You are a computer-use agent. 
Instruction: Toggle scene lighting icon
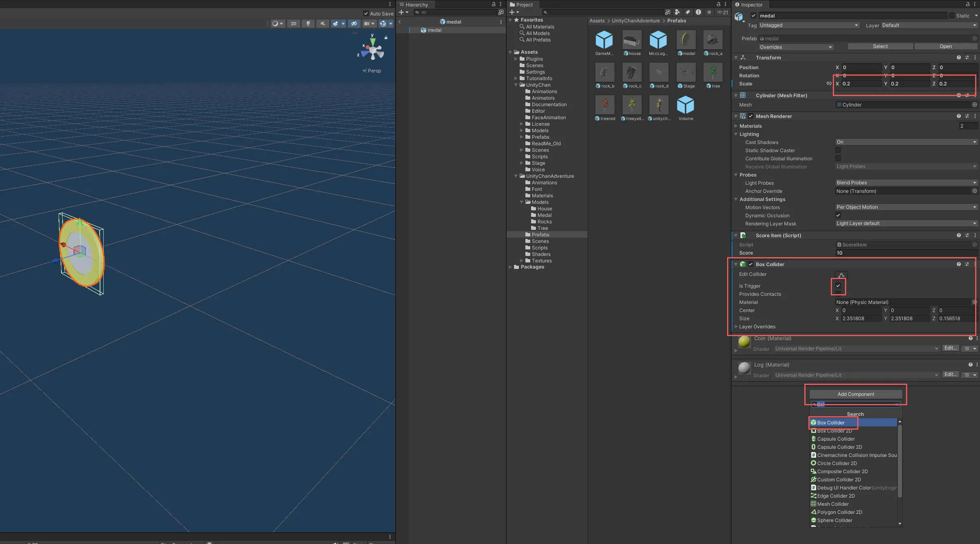click(x=308, y=24)
